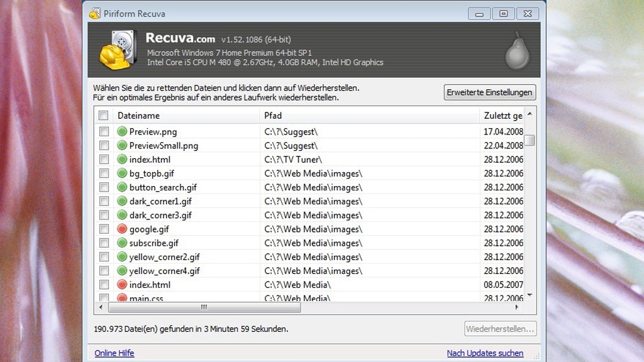Image resolution: width=644 pixels, height=362 pixels.
Task: Click the vertical scrollbar up arrow
Action: [x=530, y=114]
